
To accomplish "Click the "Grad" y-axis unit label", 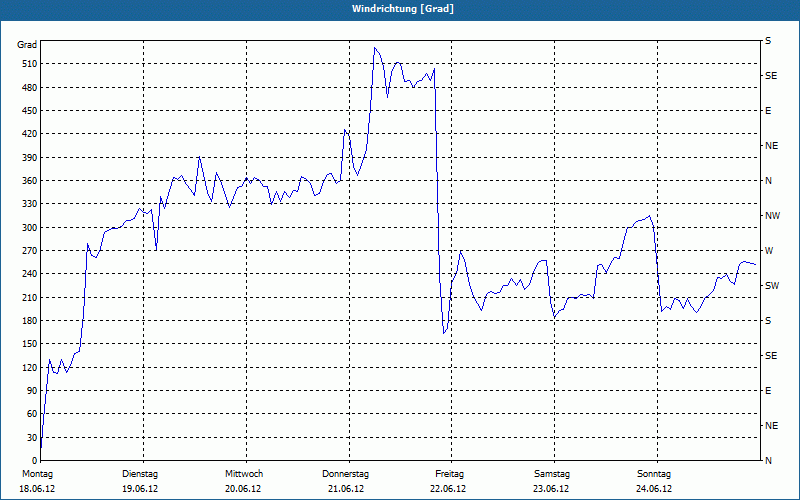I will click(x=27, y=45).
